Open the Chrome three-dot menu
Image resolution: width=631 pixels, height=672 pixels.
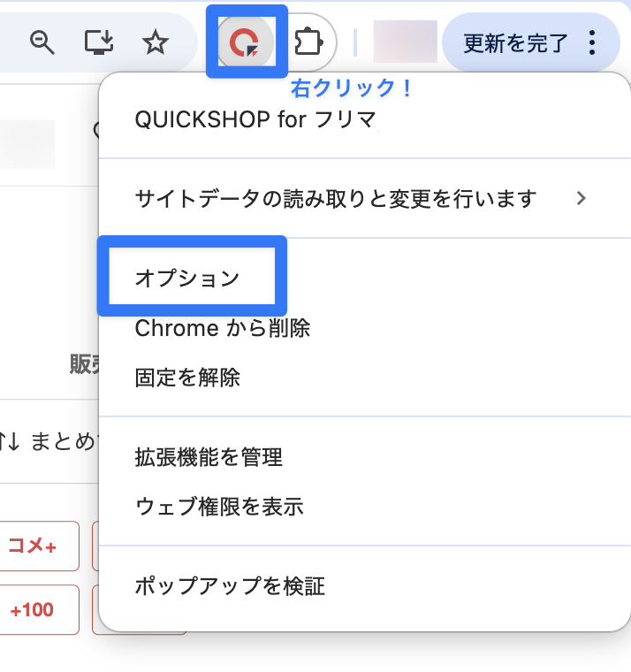(x=591, y=42)
